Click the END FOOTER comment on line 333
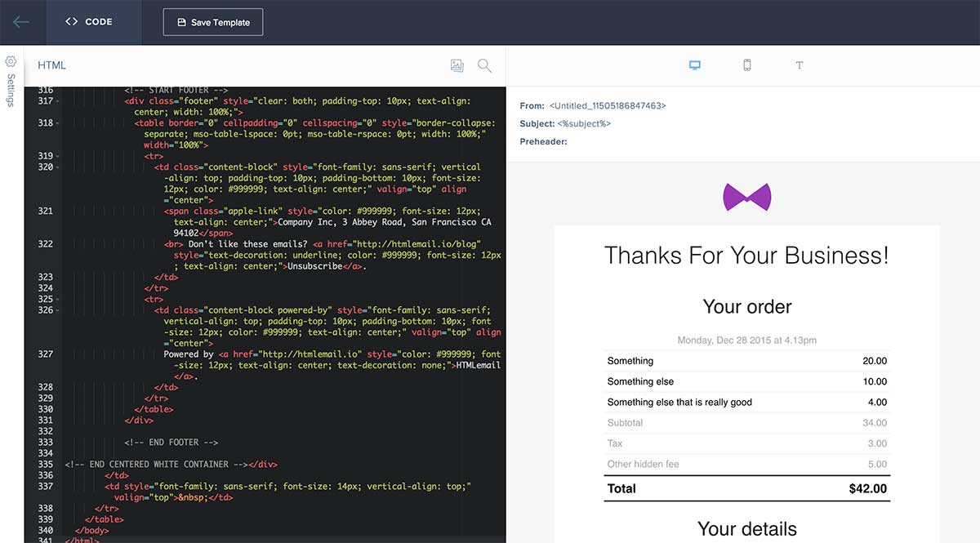 pos(171,443)
